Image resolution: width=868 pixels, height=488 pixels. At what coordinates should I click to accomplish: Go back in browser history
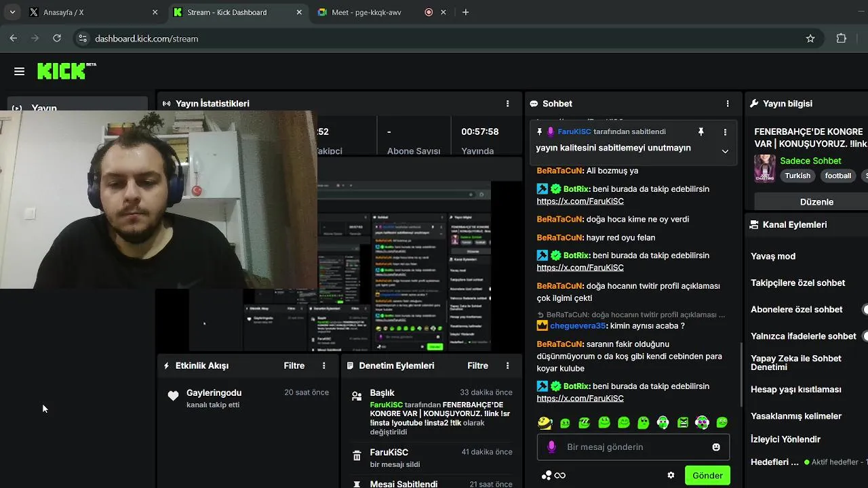coord(14,39)
